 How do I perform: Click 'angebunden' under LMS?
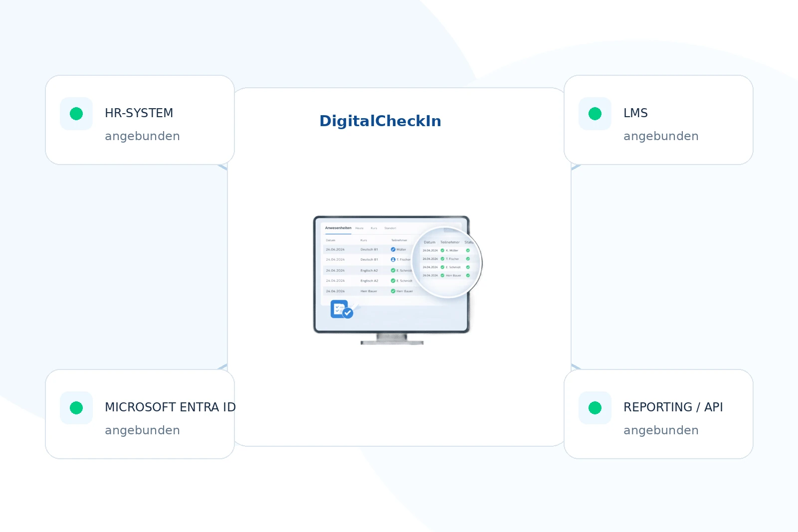point(661,136)
